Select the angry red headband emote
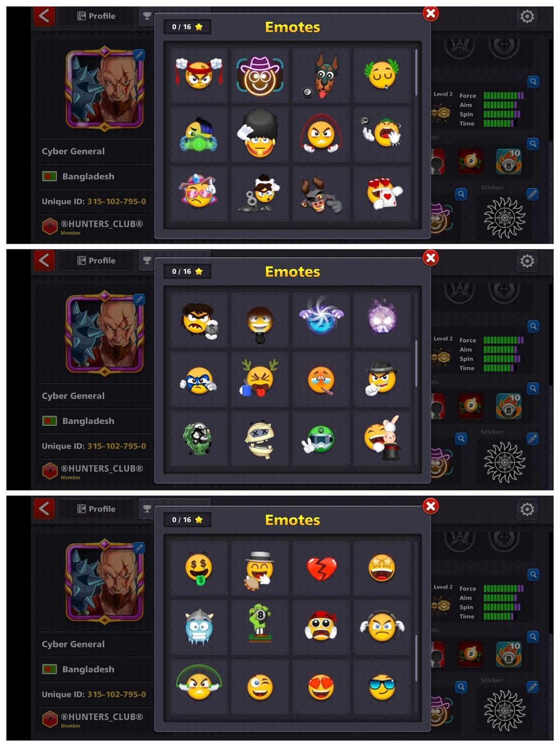 coord(199,75)
